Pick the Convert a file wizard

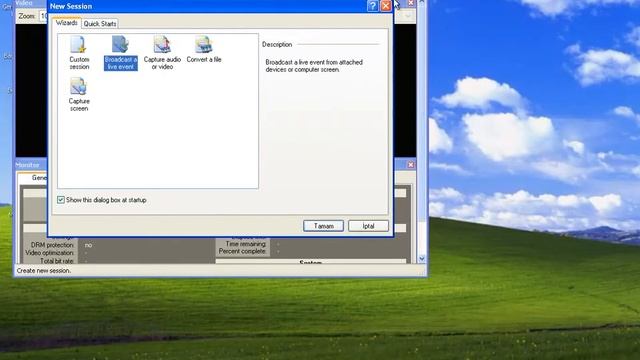click(x=204, y=49)
